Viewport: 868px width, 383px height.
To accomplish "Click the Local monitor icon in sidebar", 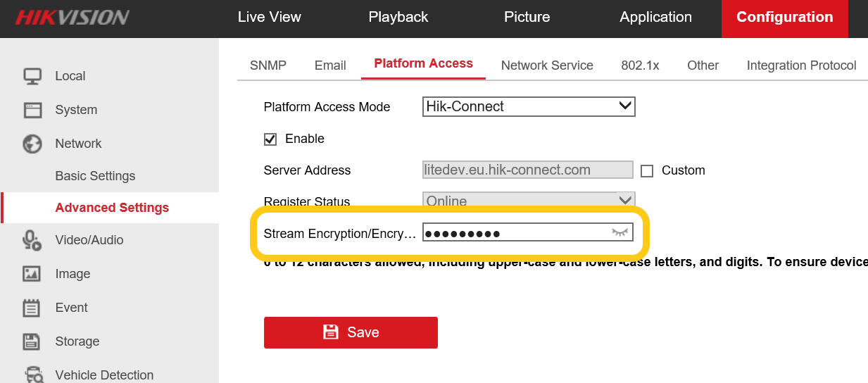I will click(x=32, y=76).
